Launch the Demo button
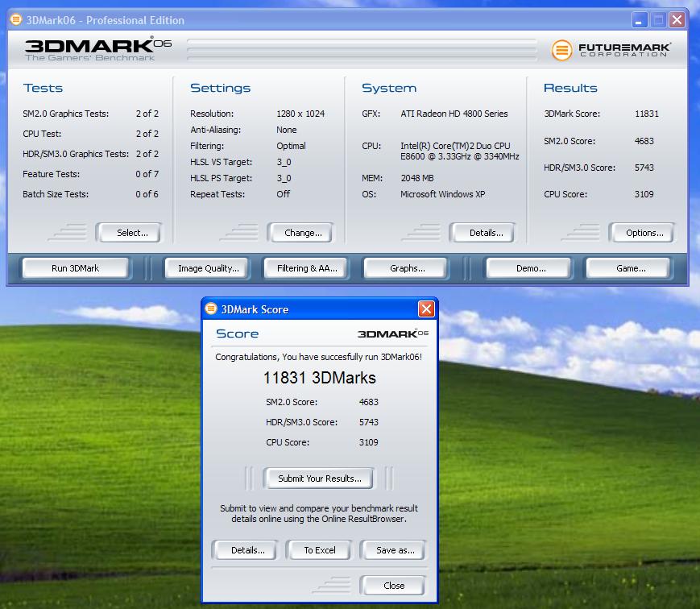The height and width of the screenshot is (609, 700). coord(531,268)
